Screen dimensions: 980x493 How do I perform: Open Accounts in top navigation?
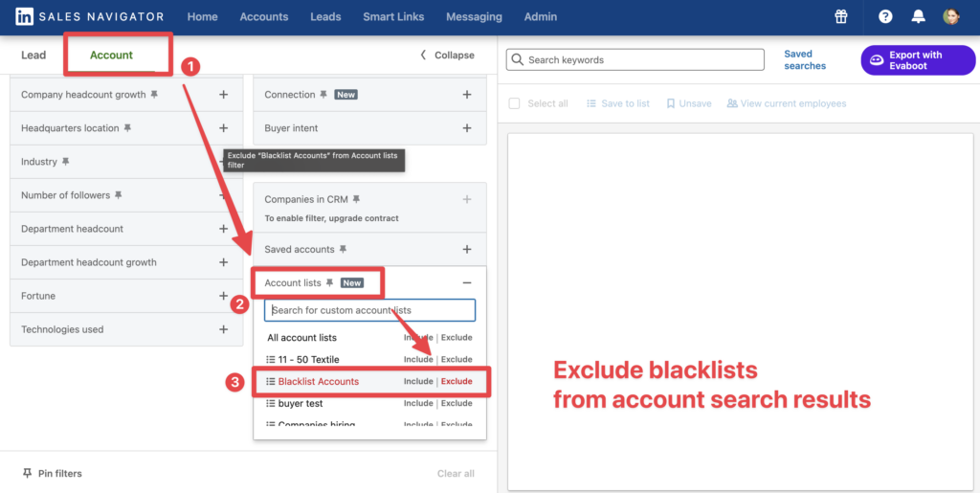pos(264,17)
